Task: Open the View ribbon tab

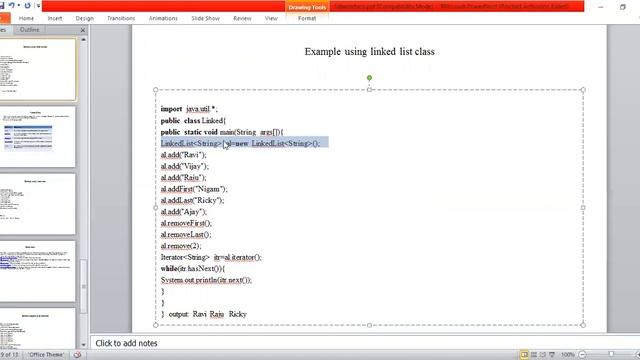Action: tap(271, 18)
